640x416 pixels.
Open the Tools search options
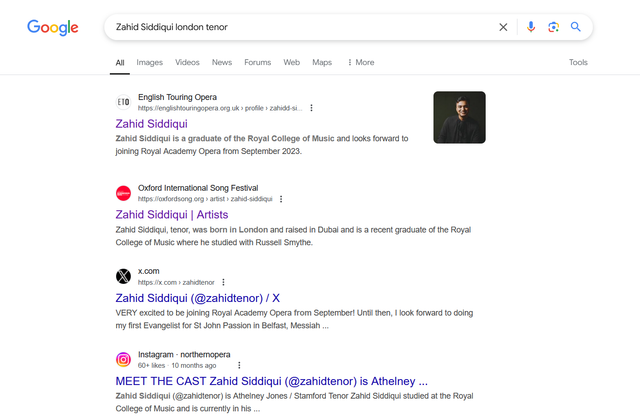pyautogui.click(x=578, y=62)
